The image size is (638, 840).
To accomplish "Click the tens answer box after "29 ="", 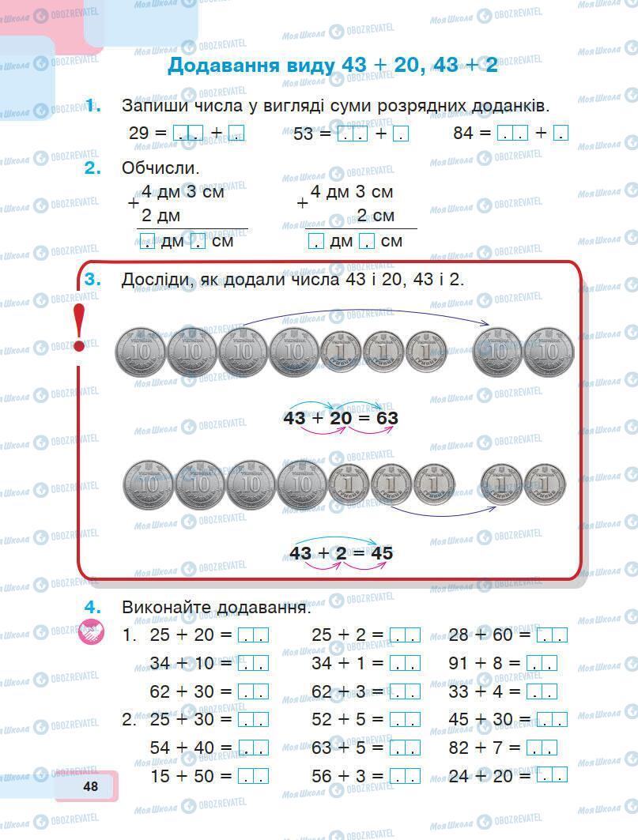I will (188, 133).
